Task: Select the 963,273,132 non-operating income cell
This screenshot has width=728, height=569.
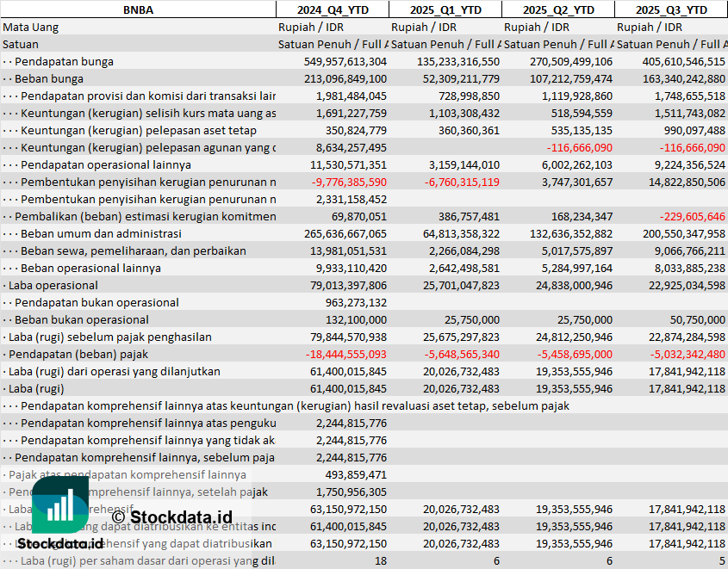Action: (x=354, y=302)
